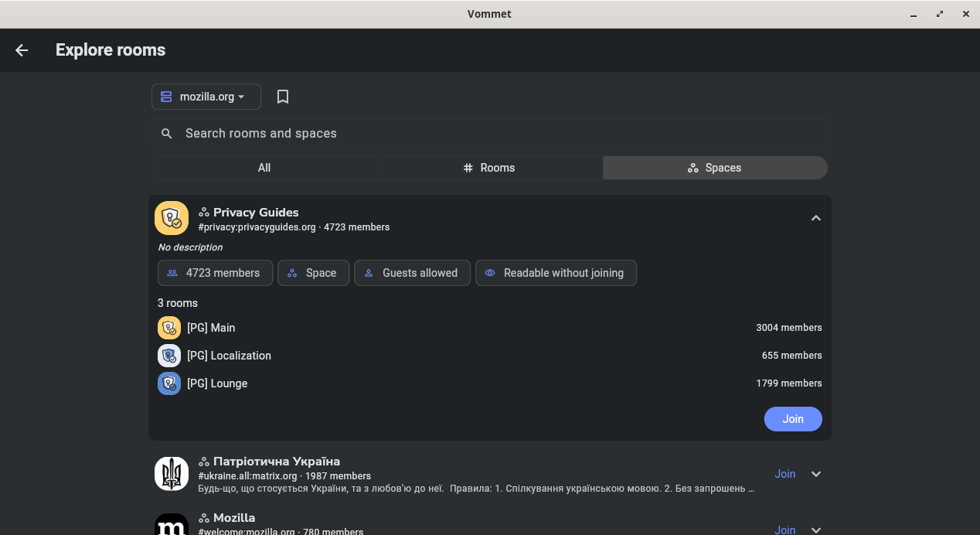Click the magnifier search icon
Viewport: 980px width, 535px height.
pyautogui.click(x=166, y=134)
